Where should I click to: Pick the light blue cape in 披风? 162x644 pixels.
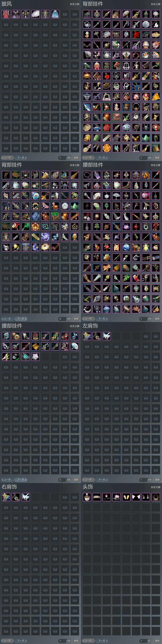[55, 14]
